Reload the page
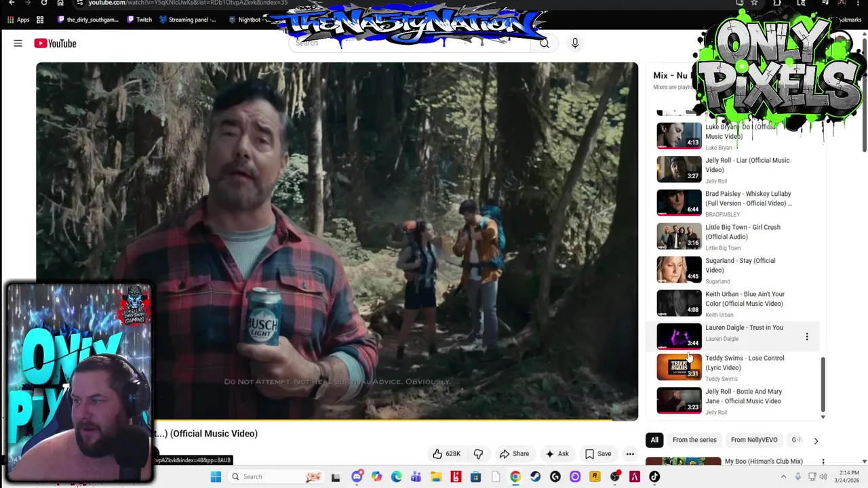The width and height of the screenshot is (868, 488). coord(44,3)
